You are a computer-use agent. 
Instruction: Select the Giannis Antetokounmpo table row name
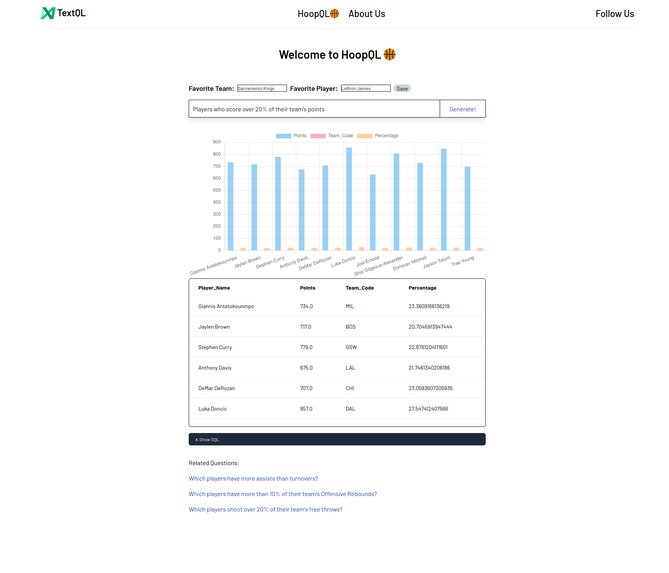click(226, 306)
